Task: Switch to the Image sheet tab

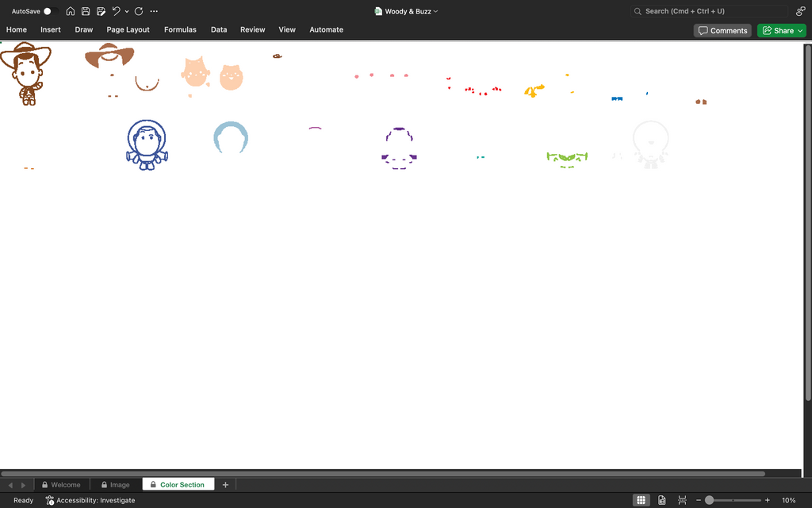Action: [x=116, y=485]
